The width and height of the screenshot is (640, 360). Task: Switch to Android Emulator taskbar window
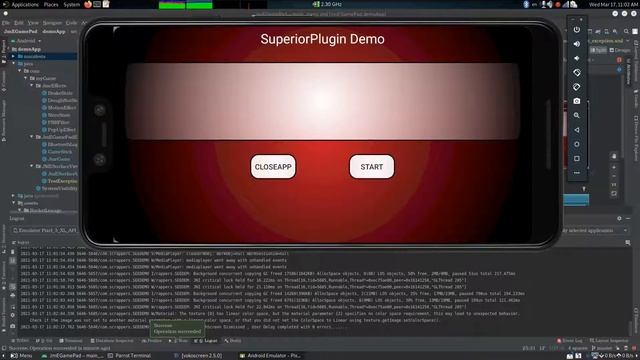pyautogui.click(x=270, y=356)
